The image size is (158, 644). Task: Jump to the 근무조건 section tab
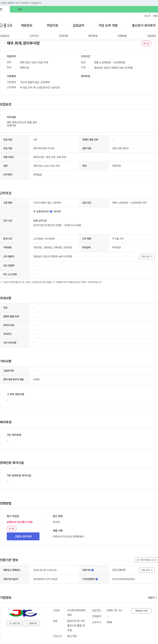[34, 36]
